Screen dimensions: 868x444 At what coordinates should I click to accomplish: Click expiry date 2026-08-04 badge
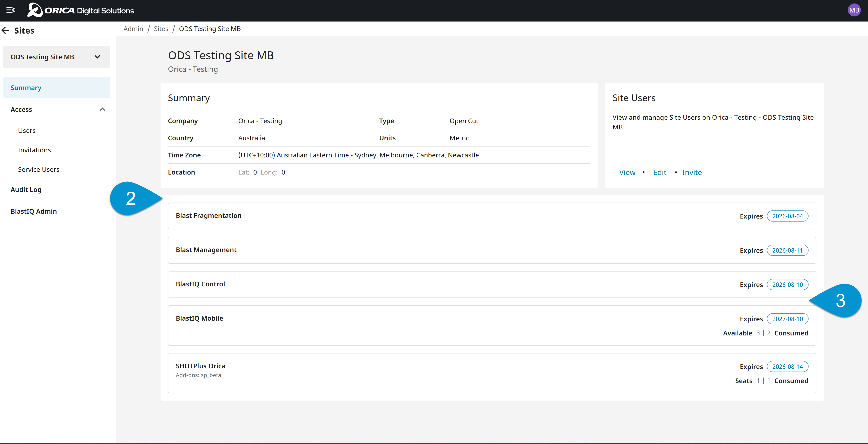[x=787, y=216]
